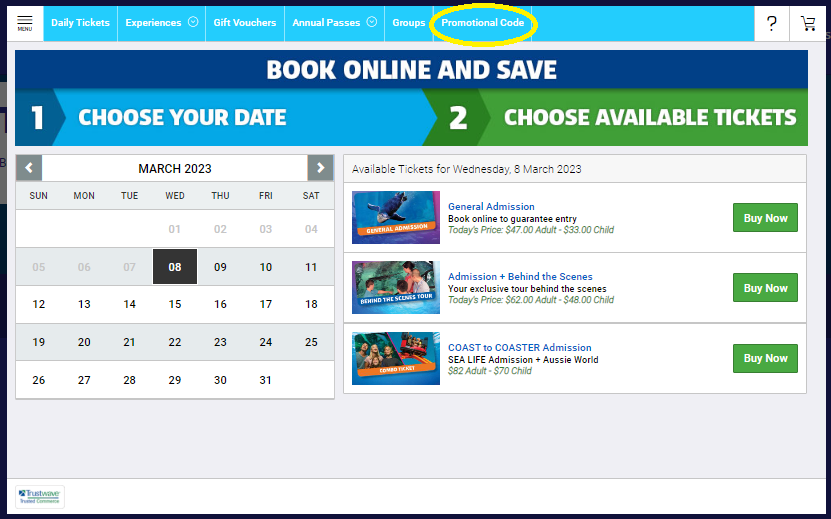Expand the Annual Passes dropdown chevron
The height and width of the screenshot is (519, 831).
(x=372, y=22)
